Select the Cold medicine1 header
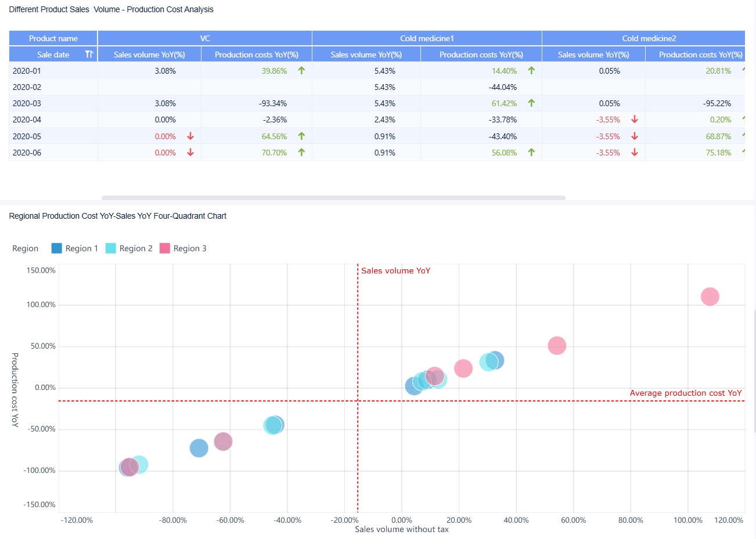The image size is (756, 539). (x=427, y=38)
